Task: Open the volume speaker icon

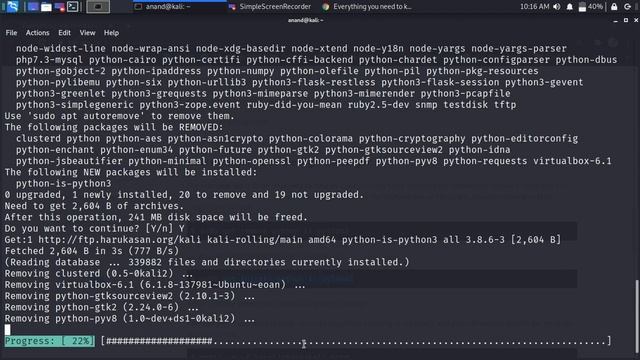Action: pyautogui.click(x=557, y=7)
